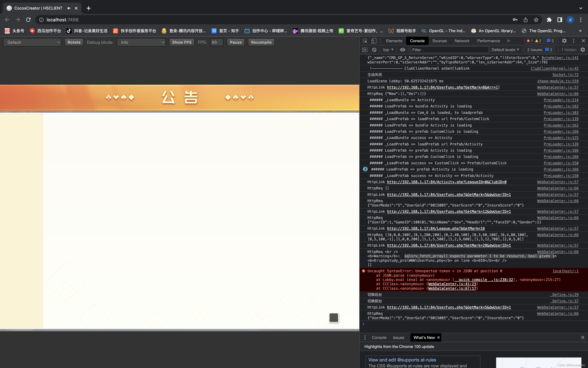Viewport: 588px width, 368px height.
Task: Clear the console with the ban icon
Action: click(x=374, y=50)
